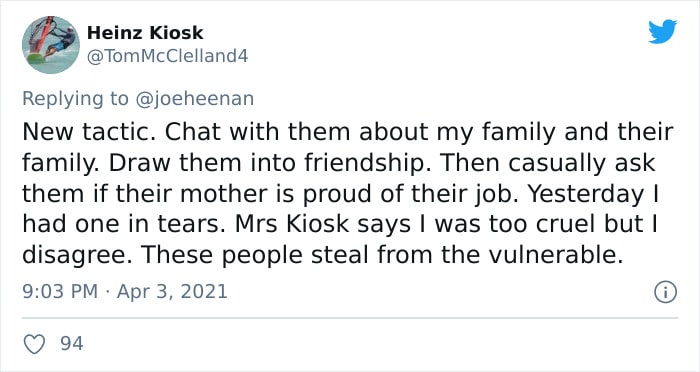Click the word 'disagree' in the tweet
This screenshot has width=700, height=372.
click(76, 255)
